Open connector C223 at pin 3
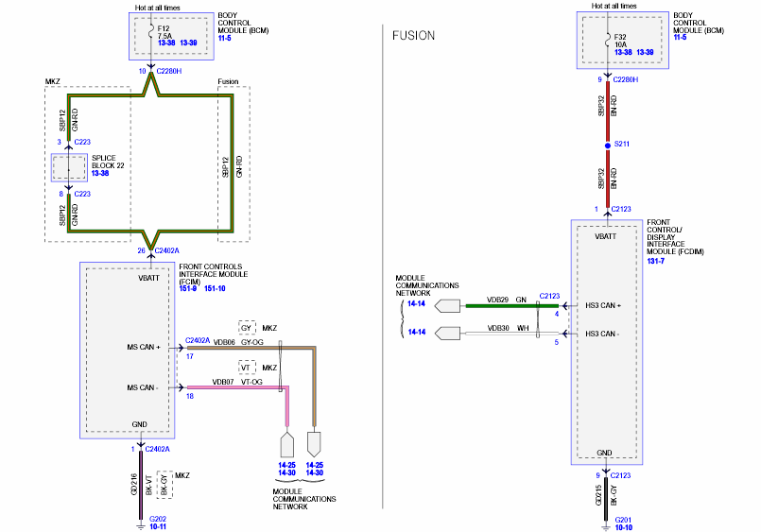 (x=82, y=142)
